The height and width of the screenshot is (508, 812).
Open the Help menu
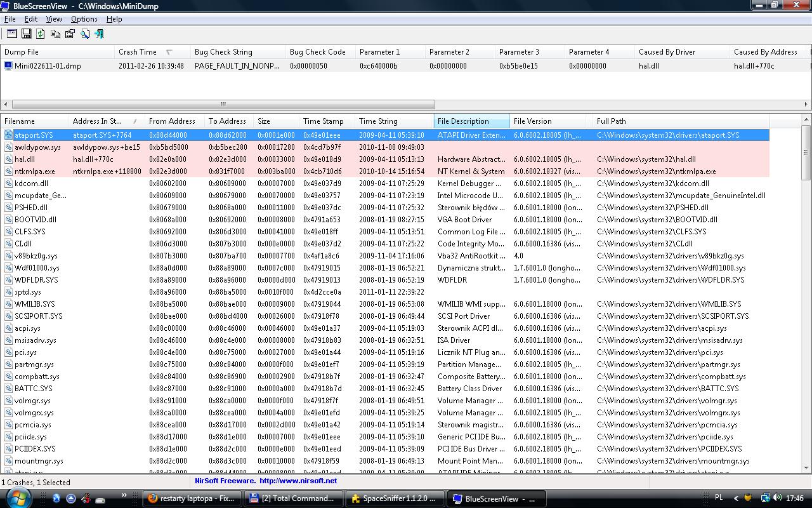114,19
